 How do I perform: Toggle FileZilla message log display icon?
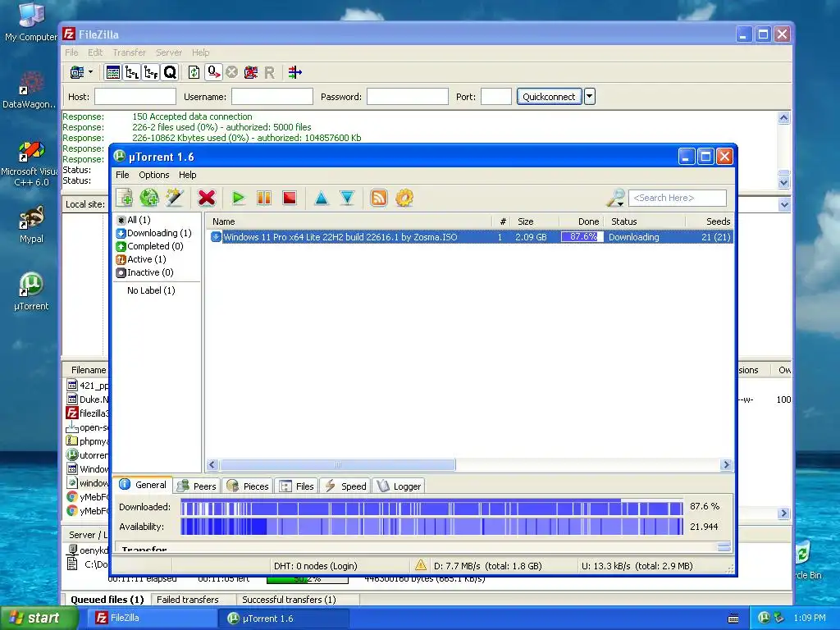tap(113, 72)
